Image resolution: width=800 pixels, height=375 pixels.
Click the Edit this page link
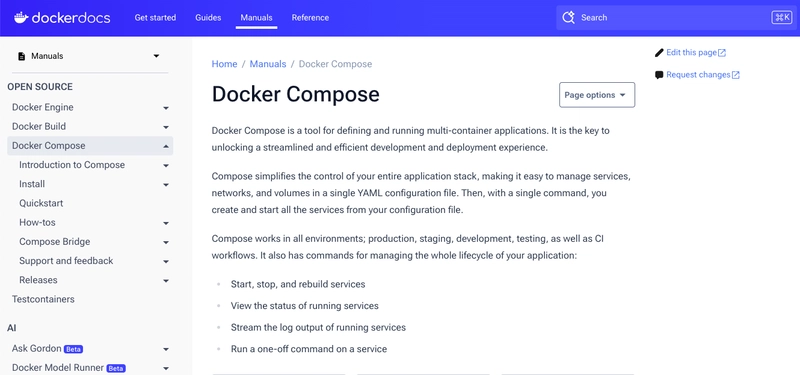click(691, 53)
